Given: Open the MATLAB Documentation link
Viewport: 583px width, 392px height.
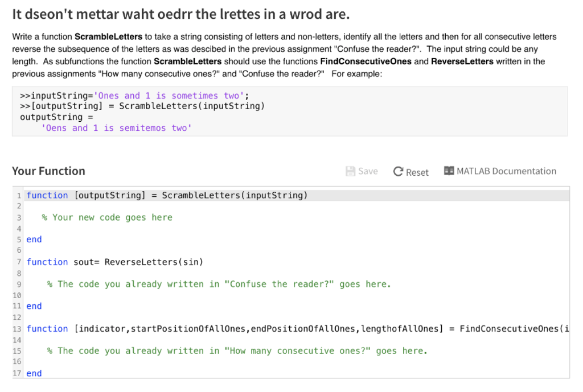Looking at the screenshot, I should coord(506,171).
